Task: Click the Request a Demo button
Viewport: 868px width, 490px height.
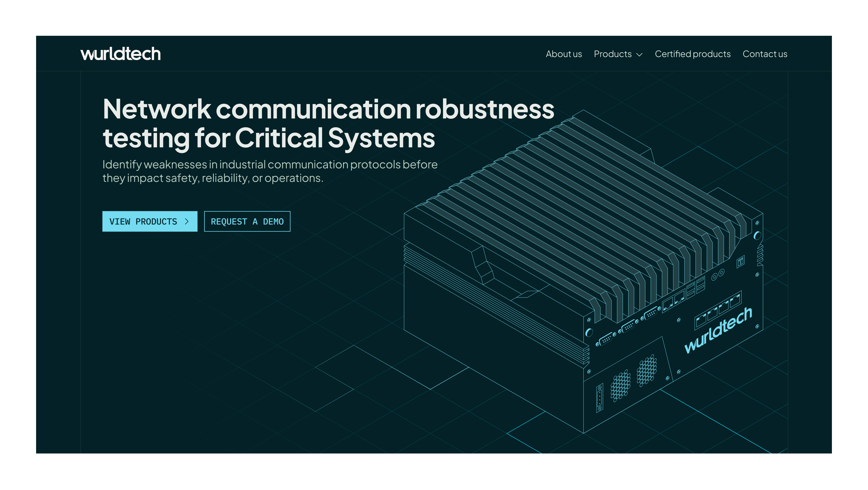Action: [x=247, y=221]
